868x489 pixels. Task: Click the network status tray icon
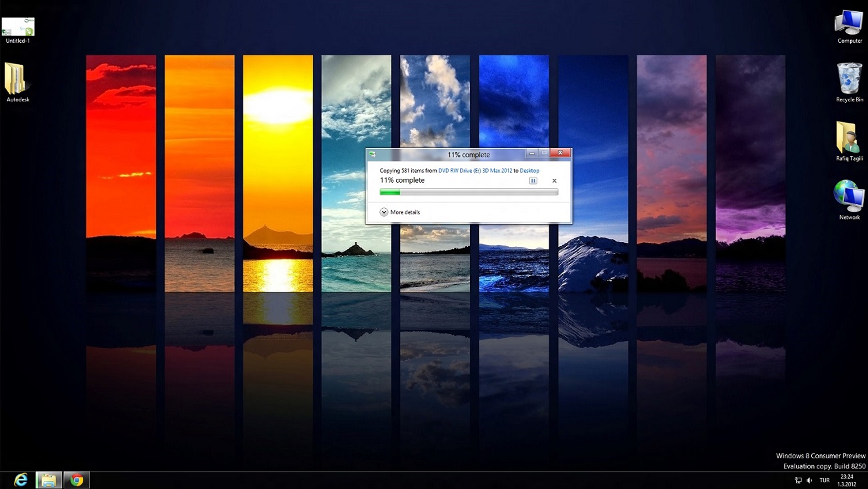pos(798,480)
